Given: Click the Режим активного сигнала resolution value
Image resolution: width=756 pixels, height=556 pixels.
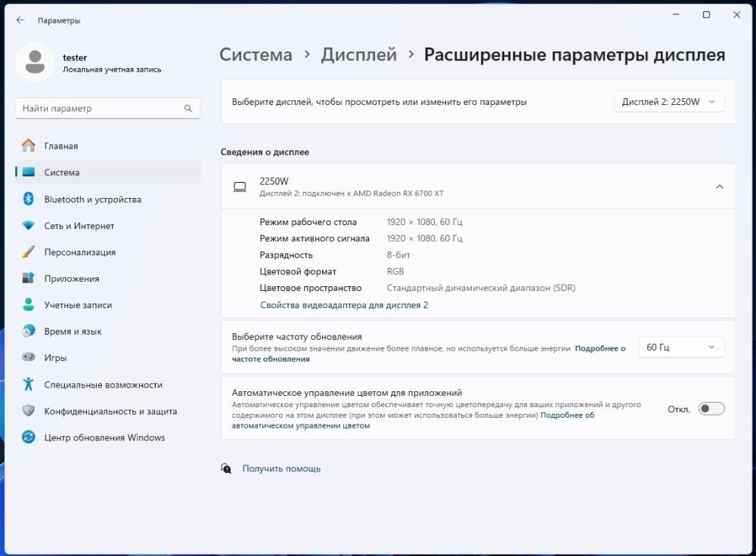Looking at the screenshot, I should pos(424,238).
